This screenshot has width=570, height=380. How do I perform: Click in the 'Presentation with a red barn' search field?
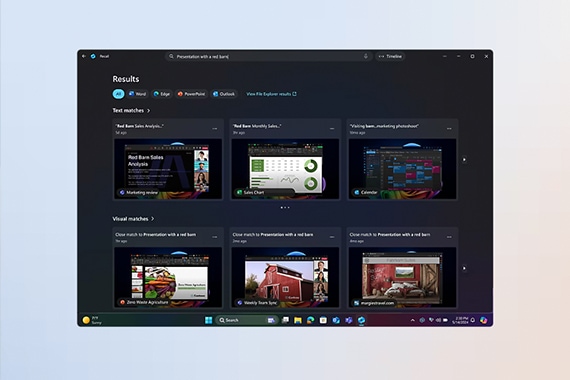(269, 56)
